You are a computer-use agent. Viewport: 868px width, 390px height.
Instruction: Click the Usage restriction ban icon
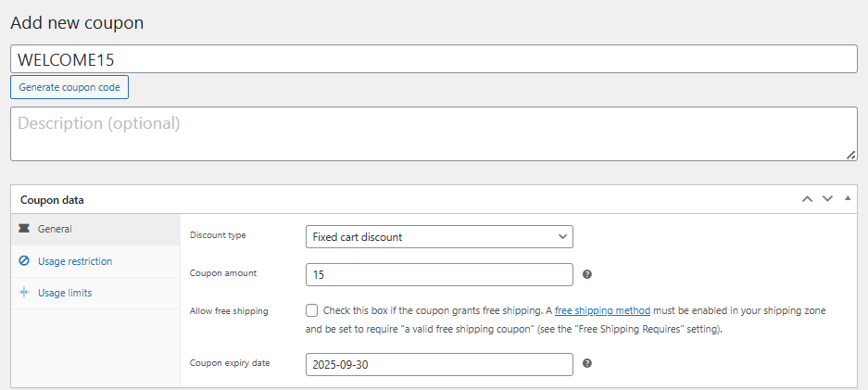pos(24,261)
